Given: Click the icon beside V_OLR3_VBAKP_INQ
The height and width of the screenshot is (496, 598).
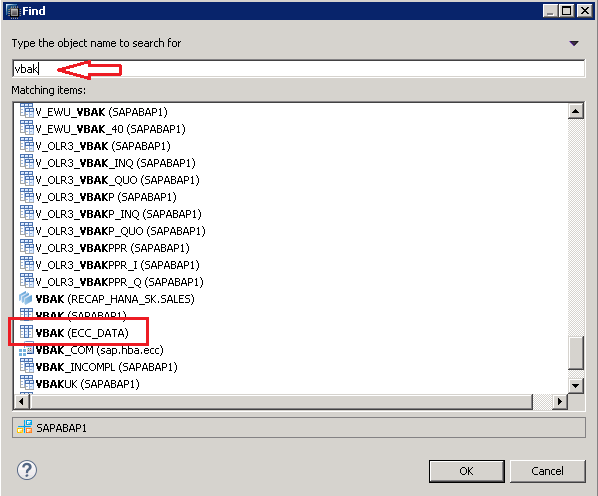Looking at the screenshot, I should (x=27, y=213).
